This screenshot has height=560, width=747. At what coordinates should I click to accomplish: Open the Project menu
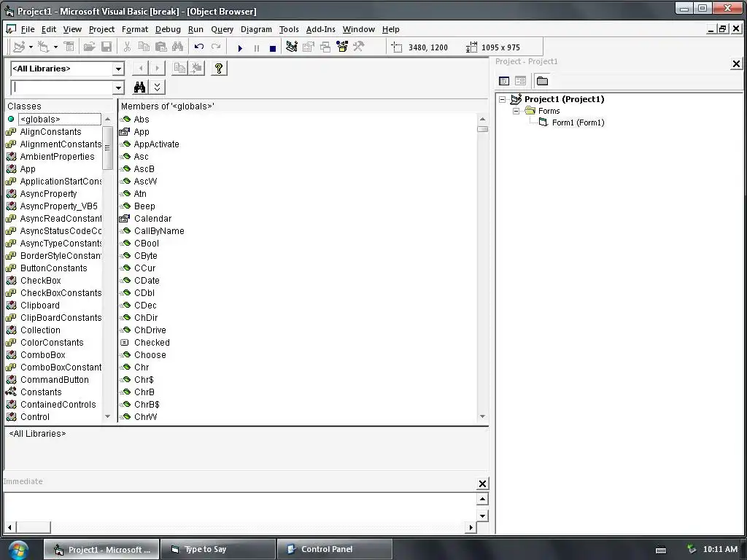pos(101,29)
